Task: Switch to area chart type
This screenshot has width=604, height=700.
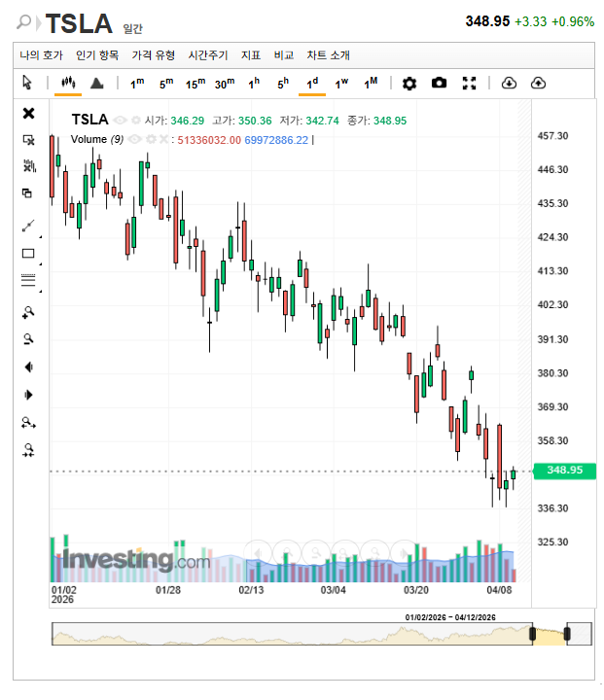Action: (x=97, y=83)
